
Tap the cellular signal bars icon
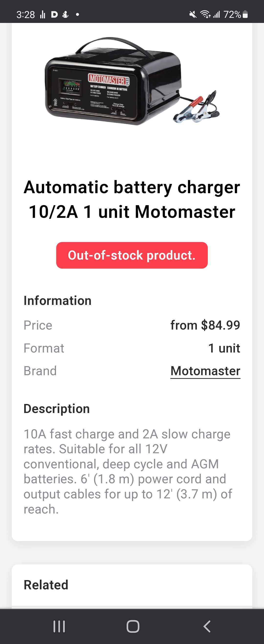coord(216,14)
